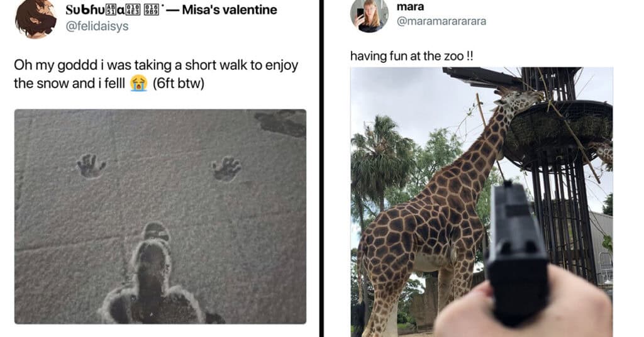
Task: Open the @felidaisys handle link
Action: [97, 26]
